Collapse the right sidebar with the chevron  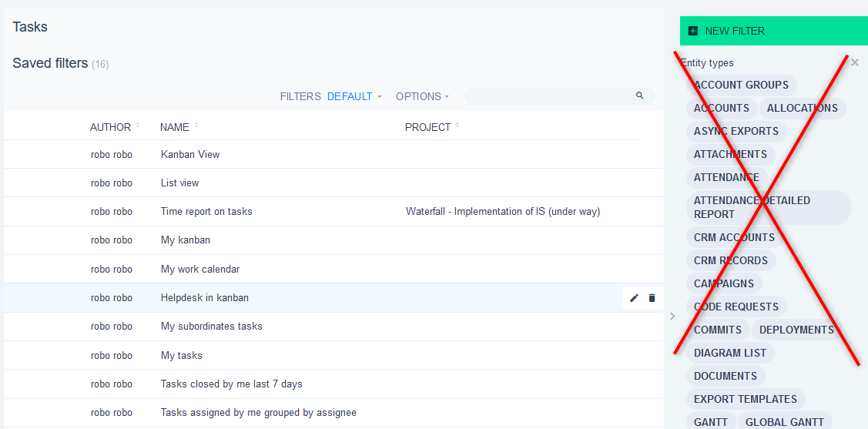coord(672,316)
